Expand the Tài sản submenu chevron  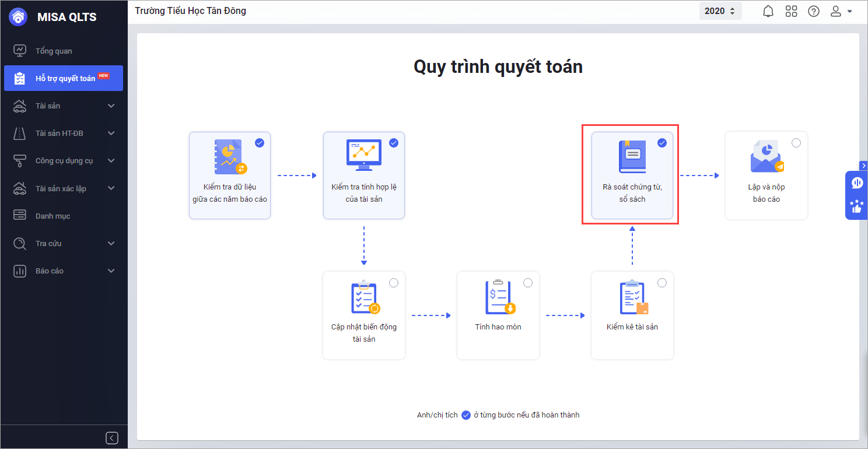pyautogui.click(x=111, y=106)
